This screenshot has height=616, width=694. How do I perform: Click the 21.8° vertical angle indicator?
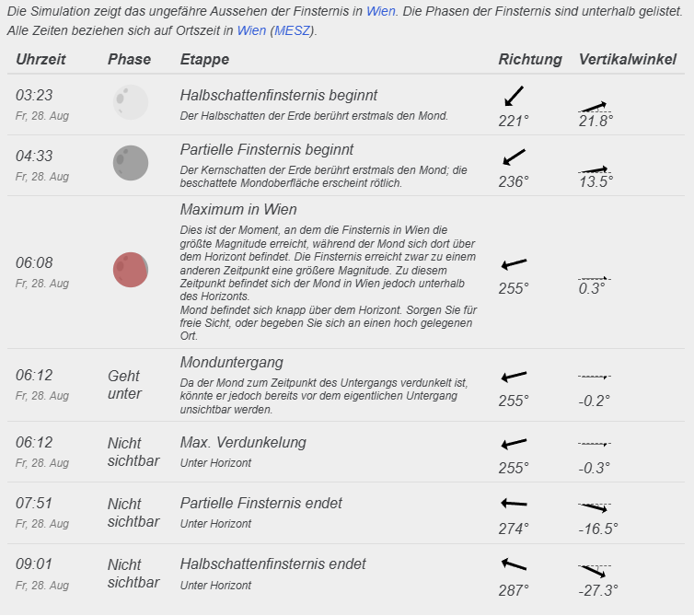[595, 107]
